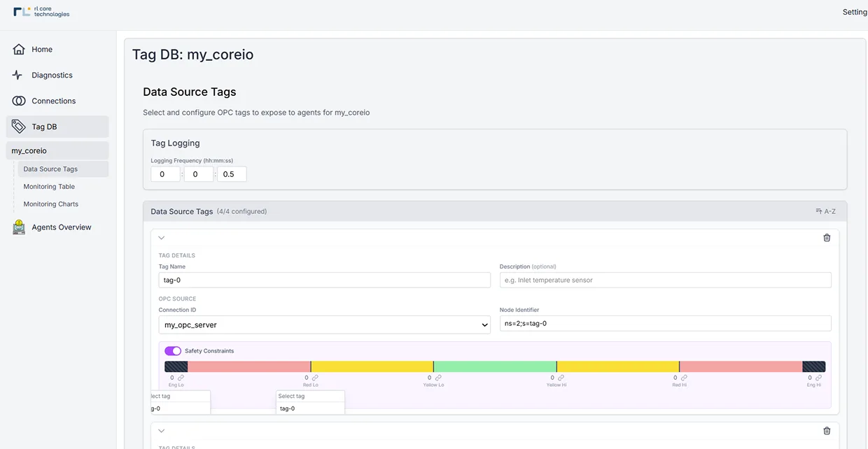
Task: Select tag-0 in the Red Lo tag list
Action: click(310, 408)
